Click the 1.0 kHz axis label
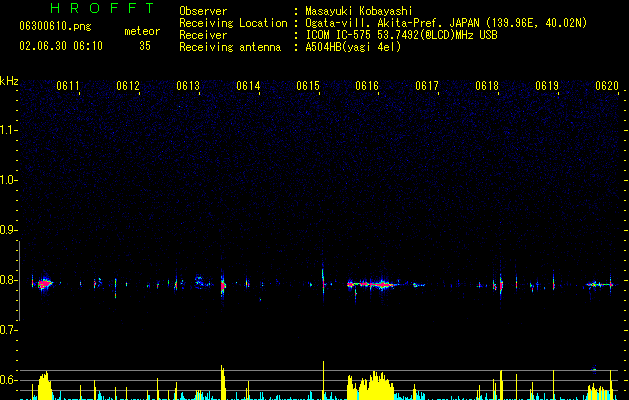Viewport: 629px width, 400px height. coord(8,180)
